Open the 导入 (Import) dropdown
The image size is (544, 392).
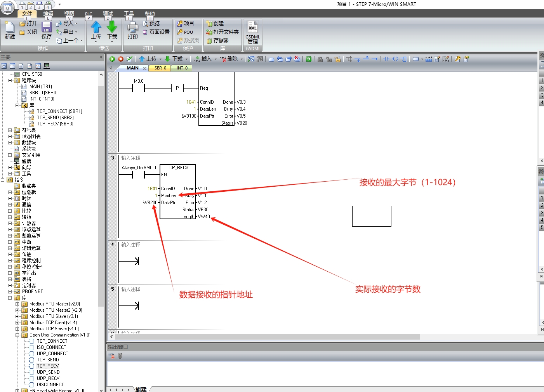tap(68, 23)
